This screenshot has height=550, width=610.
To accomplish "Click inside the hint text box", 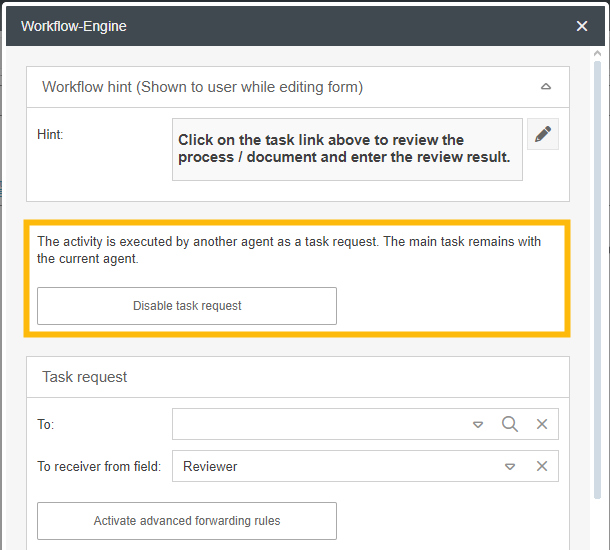I will [347, 149].
